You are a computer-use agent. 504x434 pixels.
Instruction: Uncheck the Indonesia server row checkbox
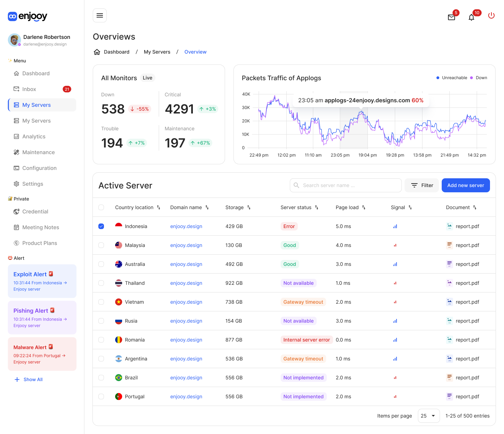(101, 226)
